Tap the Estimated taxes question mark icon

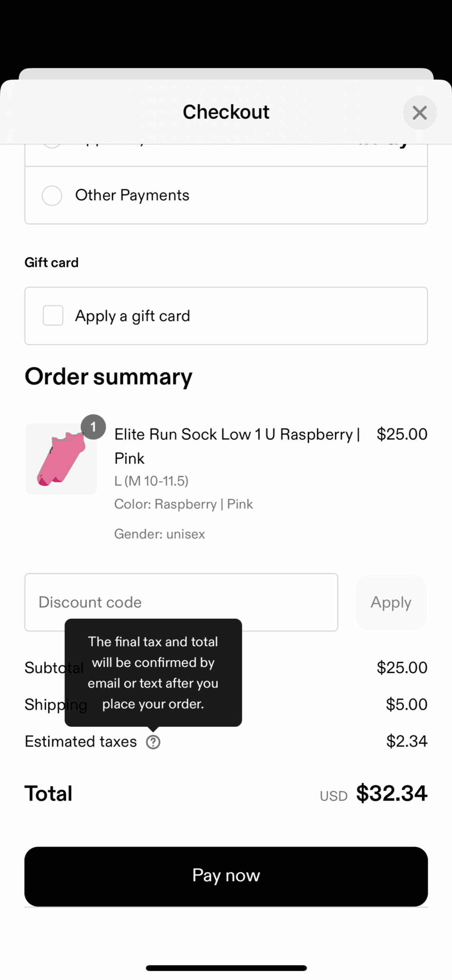(153, 742)
